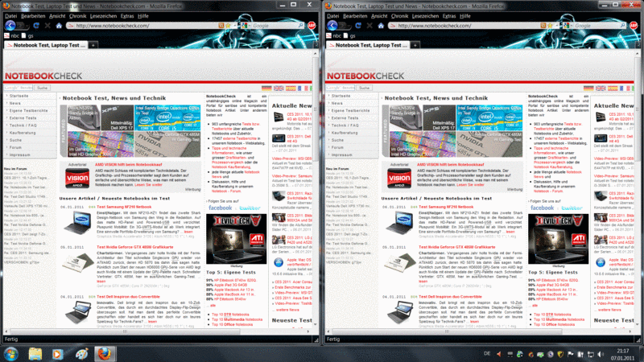Choose search engine dropdown in right window
This screenshot has width=644, height=362.
567,26
